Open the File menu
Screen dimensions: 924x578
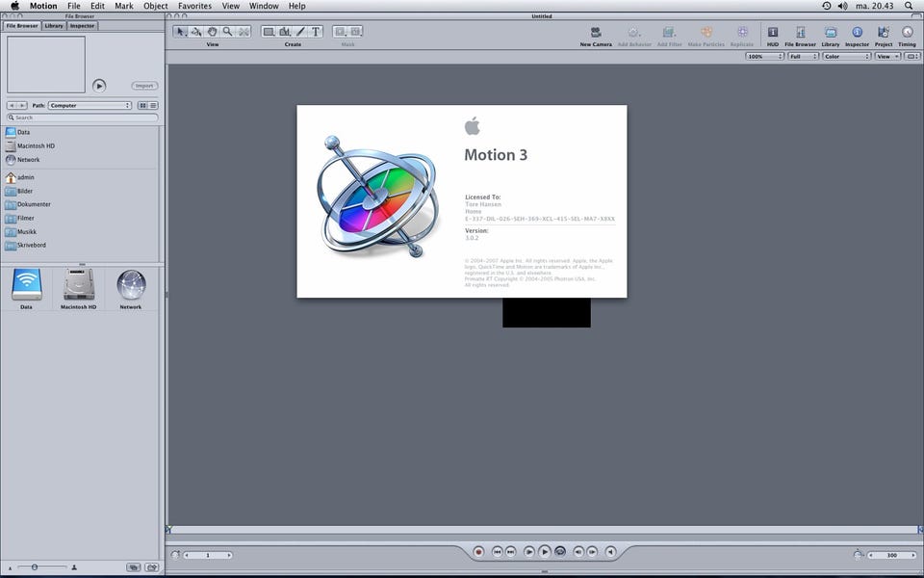point(74,6)
